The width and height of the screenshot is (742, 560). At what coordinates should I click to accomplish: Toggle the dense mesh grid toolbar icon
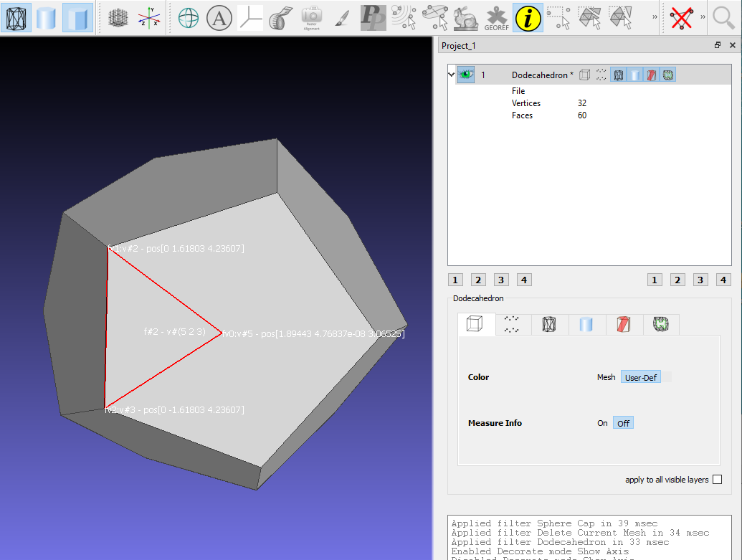[x=118, y=17]
